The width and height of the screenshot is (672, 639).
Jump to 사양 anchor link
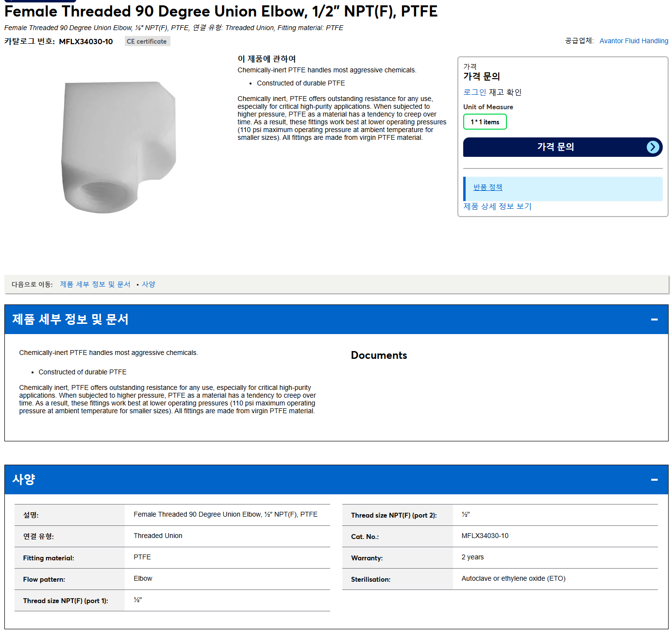[x=149, y=285]
